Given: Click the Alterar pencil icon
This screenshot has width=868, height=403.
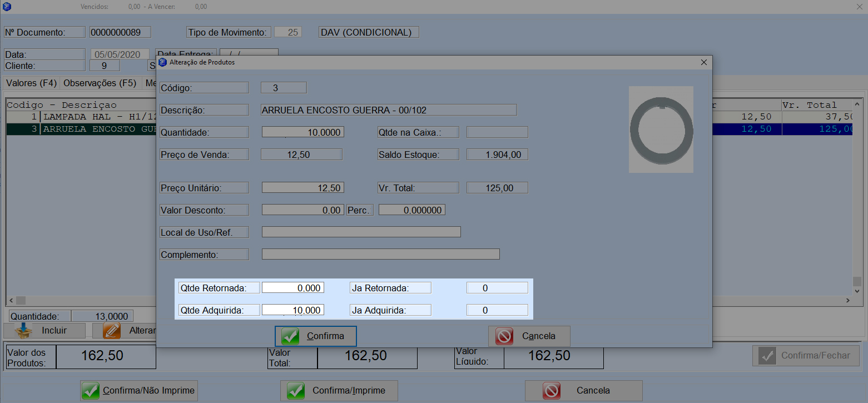Looking at the screenshot, I should tap(112, 330).
